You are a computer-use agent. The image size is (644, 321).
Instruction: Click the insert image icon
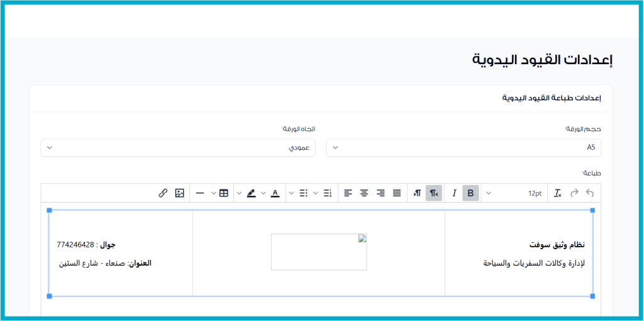[x=179, y=193]
